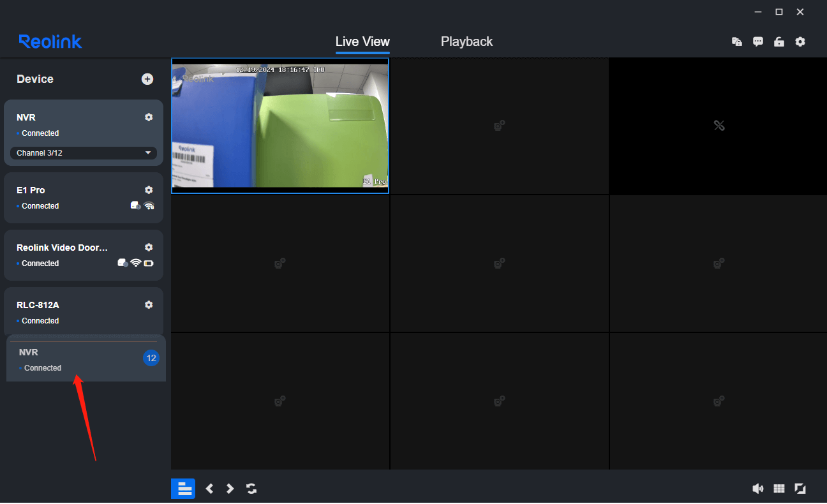Select the RLC-812A device card
This screenshot has width=827, height=504.
pos(84,311)
